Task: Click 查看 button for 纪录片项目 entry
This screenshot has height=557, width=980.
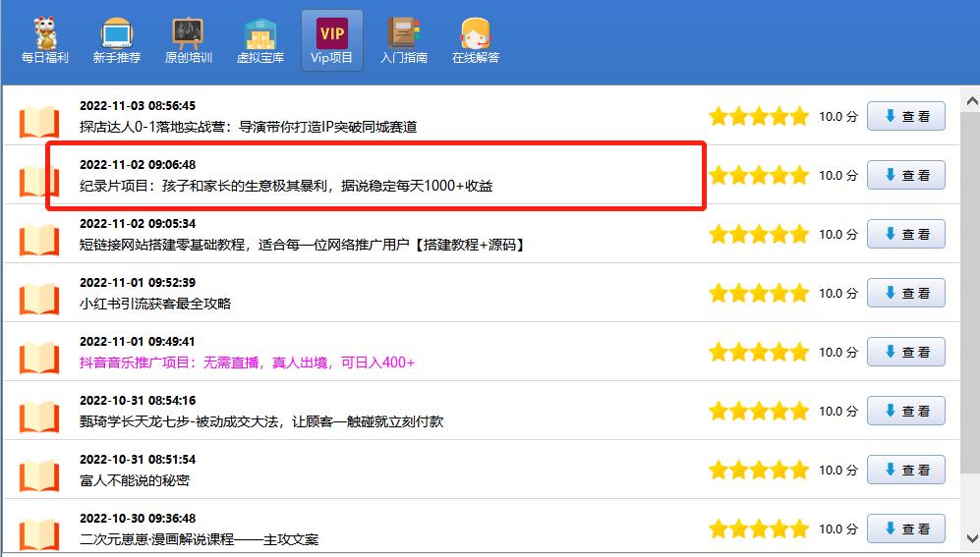Action: point(905,175)
